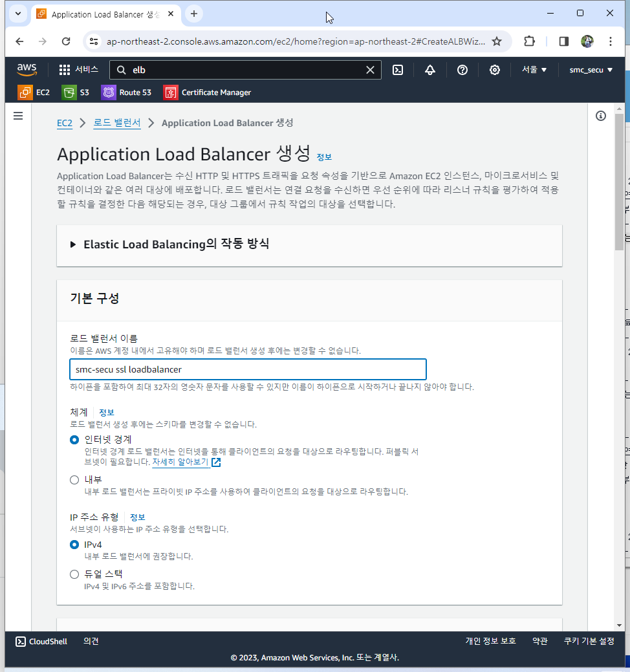Open the Route 53 service shortcut
The width and height of the screenshot is (630, 672).
(x=126, y=92)
